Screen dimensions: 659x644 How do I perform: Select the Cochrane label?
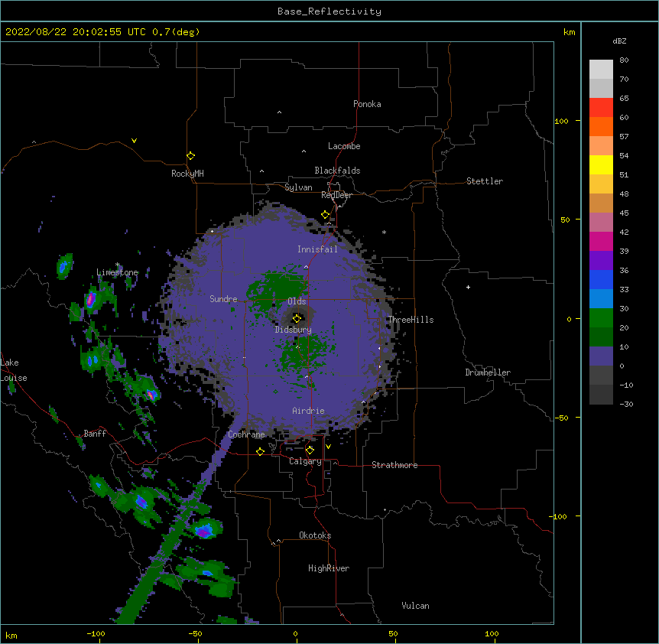coord(246,434)
